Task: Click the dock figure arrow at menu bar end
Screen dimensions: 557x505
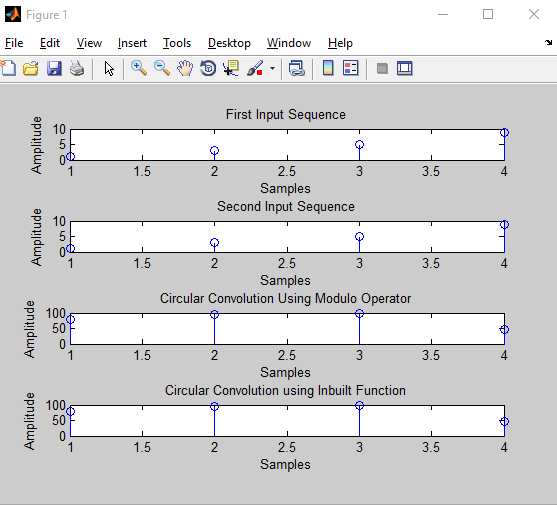Action: pyautogui.click(x=548, y=43)
